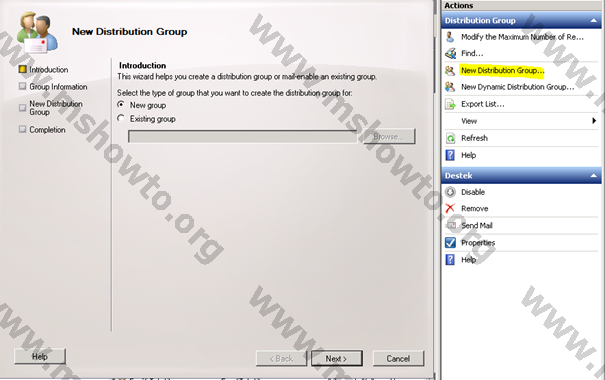
Task: Select the New Distribution Group wizard step
Action: click(x=56, y=108)
